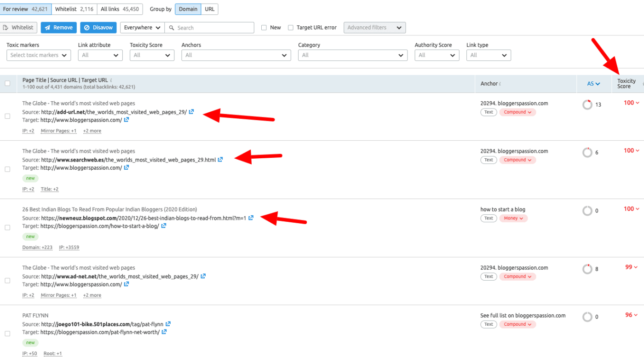Open Link attribute dropdown

coord(100,55)
